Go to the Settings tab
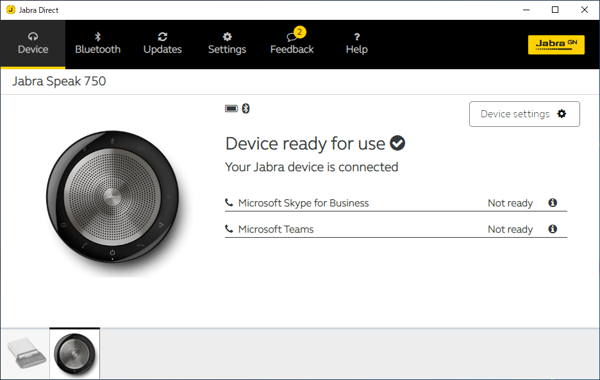 [227, 44]
